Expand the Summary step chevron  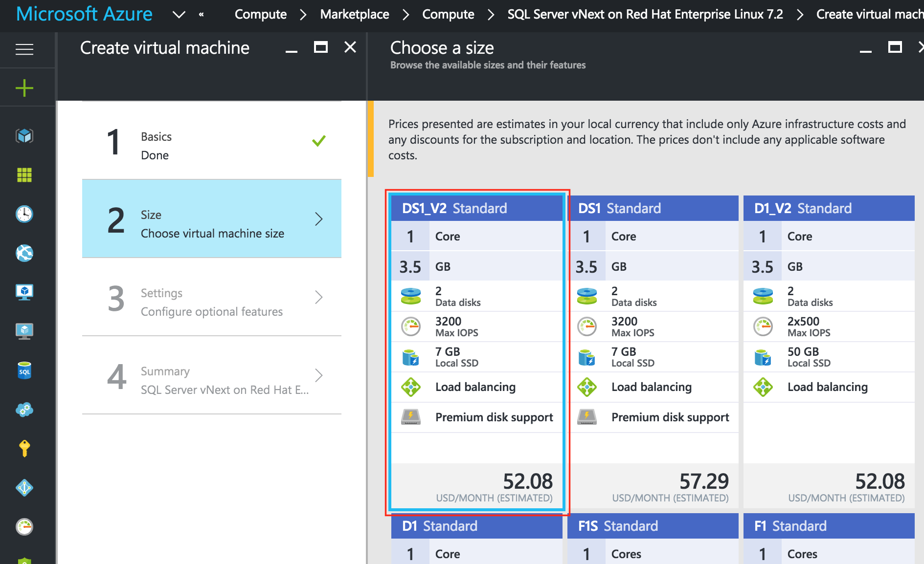click(x=319, y=375)
